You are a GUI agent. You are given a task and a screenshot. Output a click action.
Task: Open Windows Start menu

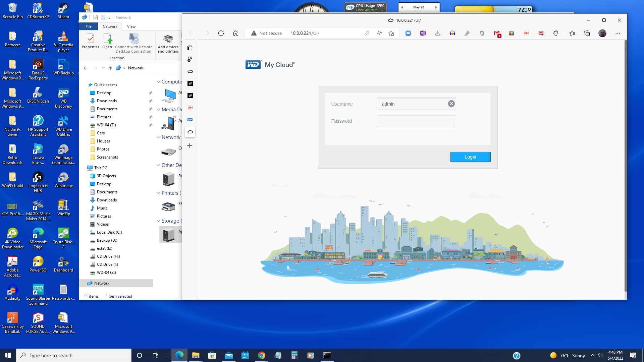point(8,355)
